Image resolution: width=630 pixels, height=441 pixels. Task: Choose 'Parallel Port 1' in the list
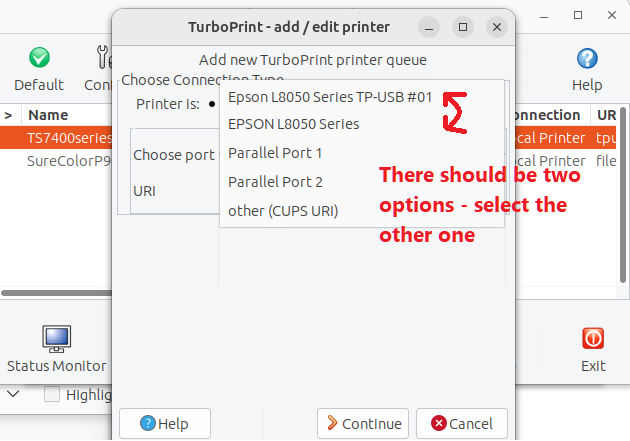point(275,153)
